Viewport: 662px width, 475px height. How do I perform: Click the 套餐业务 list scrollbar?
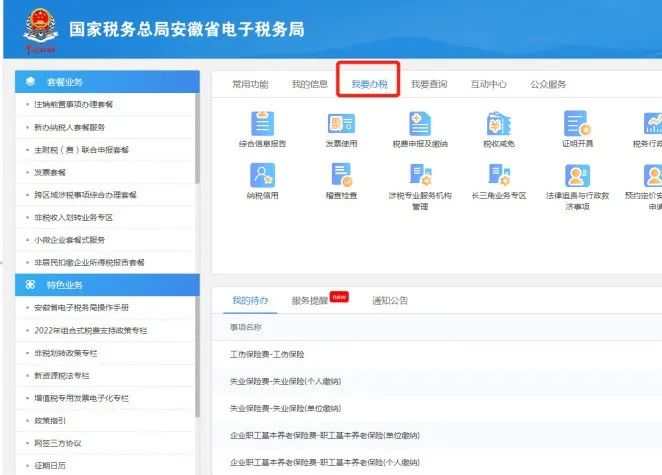click(197, 138)
